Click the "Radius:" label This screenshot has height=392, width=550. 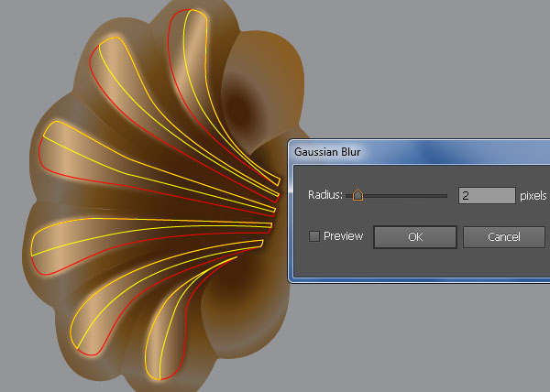coord(325,195)
